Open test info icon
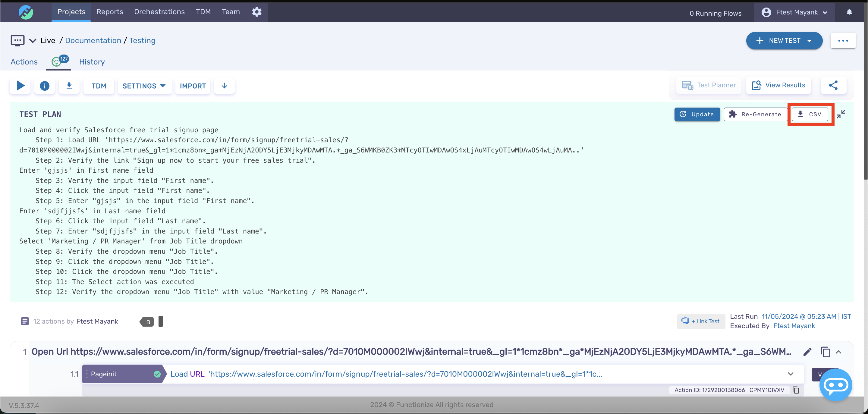Screen dimensions: 868x414 [45, 86]
